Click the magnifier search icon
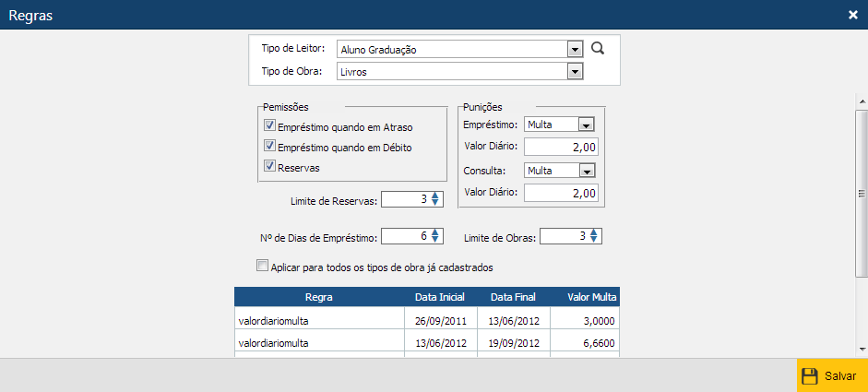This screenshot has height=392, width=868. click(598, 49)
